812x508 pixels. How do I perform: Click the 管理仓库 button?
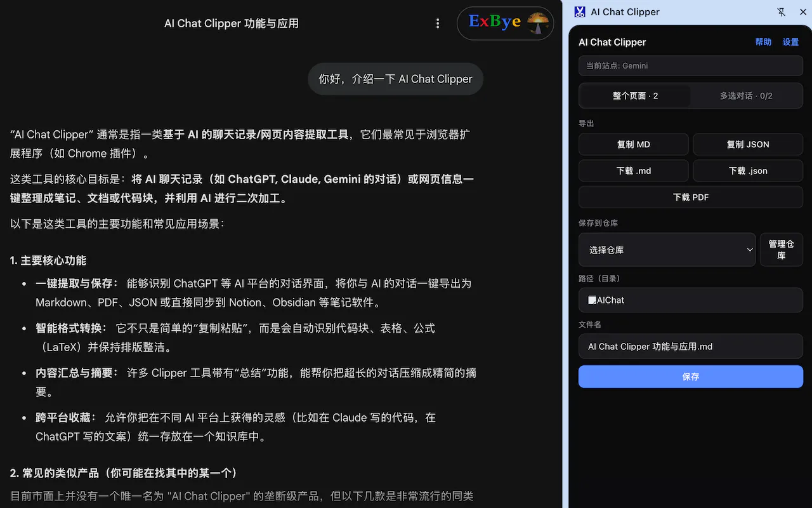[x=782, y=250]
